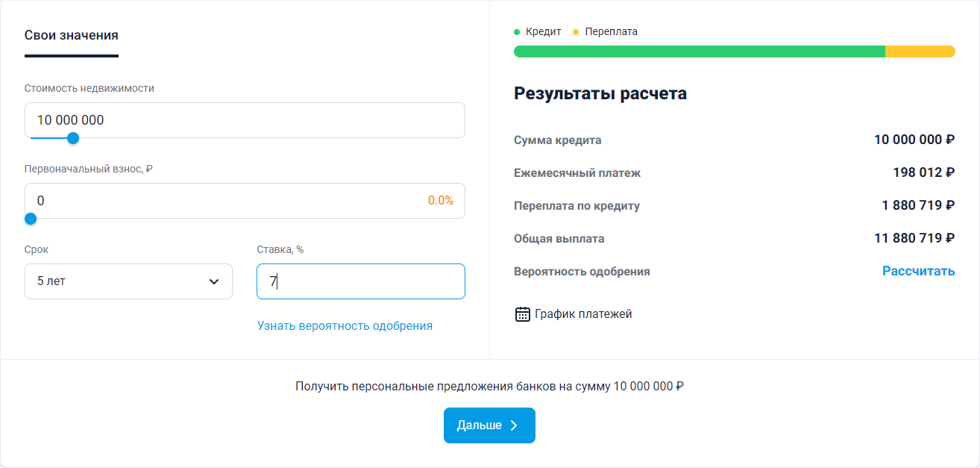Focus the Первоначальный взнос input field
Image resolution: width=980 pixels, height=468 pixels.
click(x=245, y=201)
